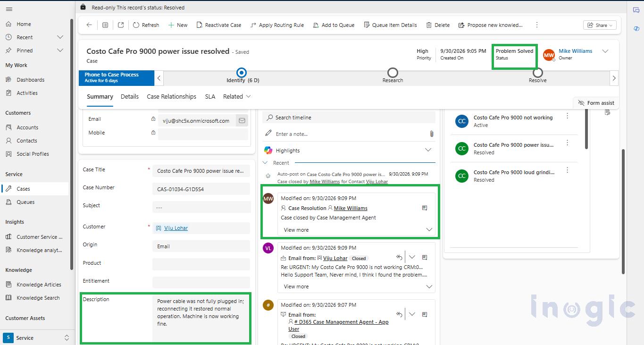Viewport: 644px width, 345px height.
Task: Switch to the Details tab
Action: click(x=130, y=96)
